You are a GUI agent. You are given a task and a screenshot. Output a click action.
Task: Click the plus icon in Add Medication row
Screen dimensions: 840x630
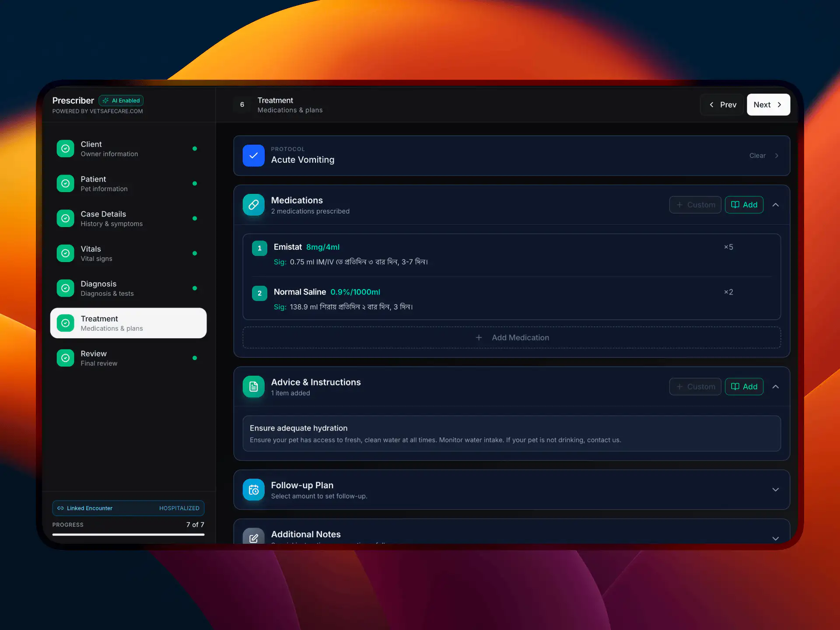point(479,338)
